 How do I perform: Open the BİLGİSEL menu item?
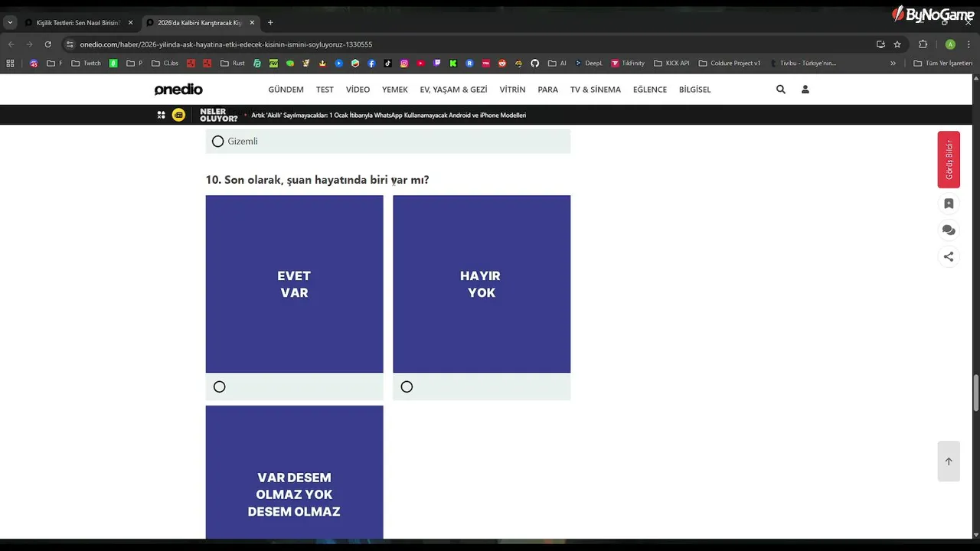point(695,90)
